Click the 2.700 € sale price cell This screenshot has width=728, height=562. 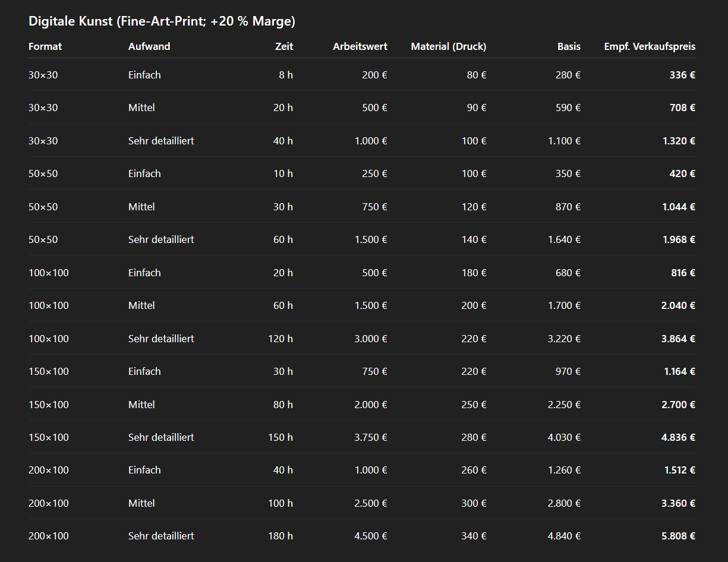coord(679,405)
